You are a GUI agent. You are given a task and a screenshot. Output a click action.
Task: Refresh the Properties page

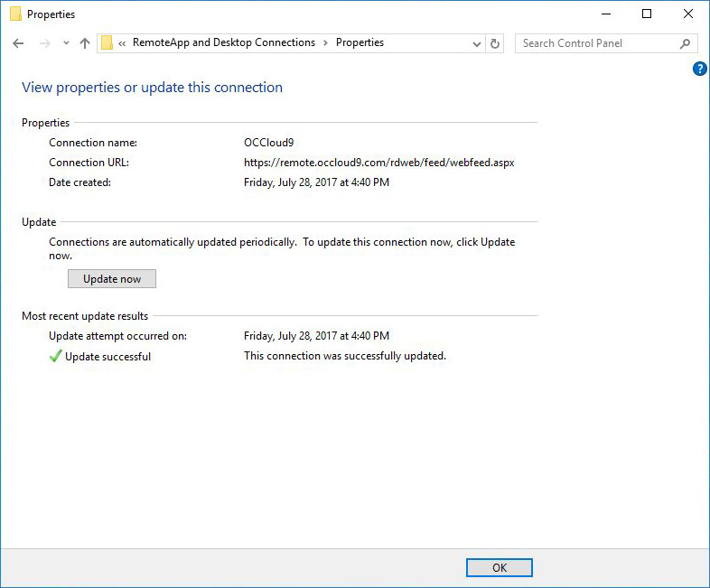click(x=495, y=43)
